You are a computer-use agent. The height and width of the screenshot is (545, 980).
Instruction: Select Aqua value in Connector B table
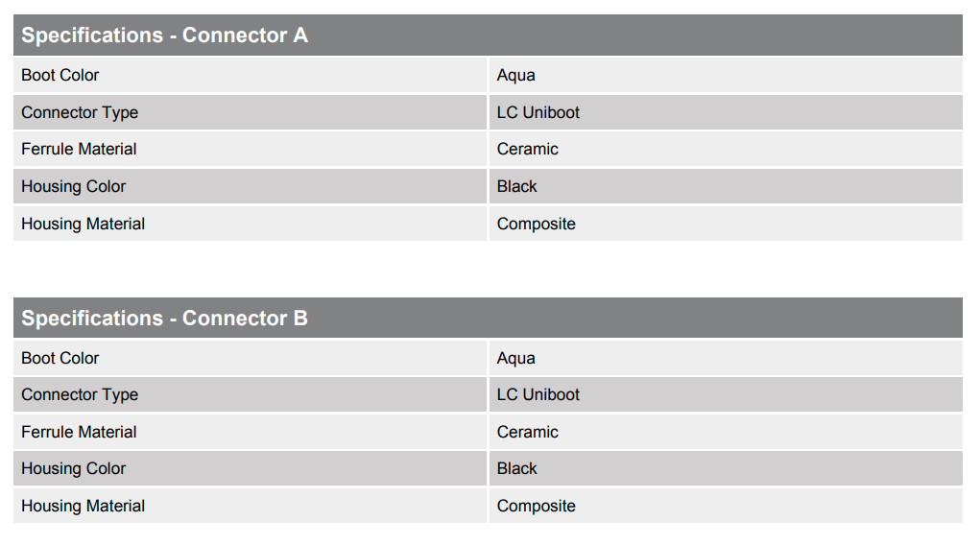pyautogui.click(x=515, y=358)
